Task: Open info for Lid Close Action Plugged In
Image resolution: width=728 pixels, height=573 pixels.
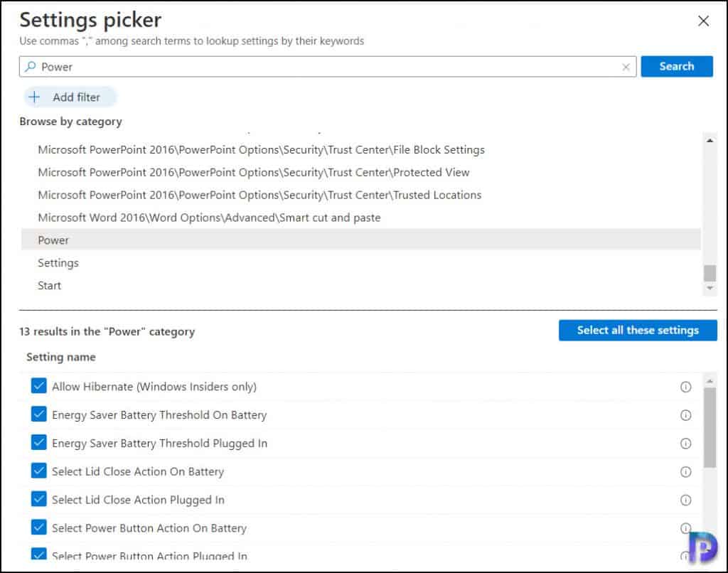Action: coord(685,500)
